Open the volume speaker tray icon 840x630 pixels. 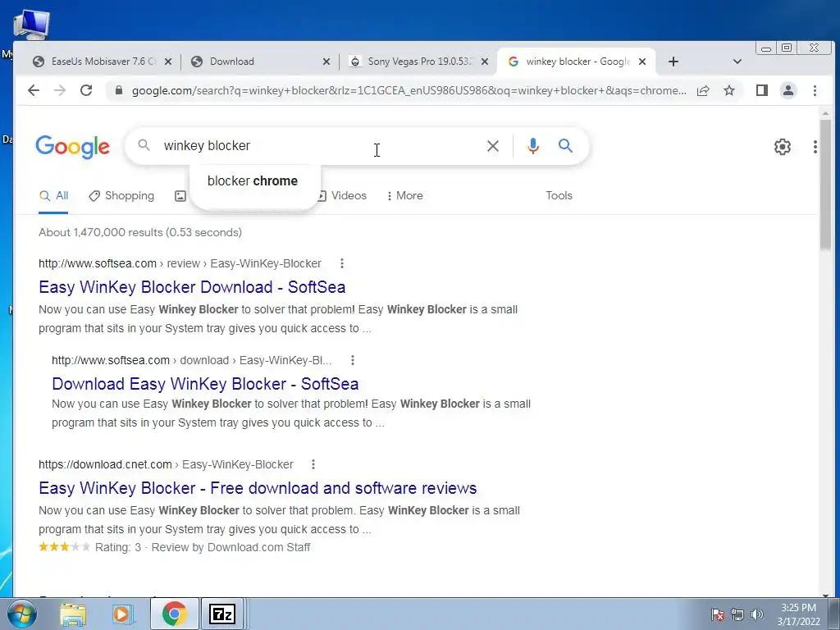click(x=757, y=614)
